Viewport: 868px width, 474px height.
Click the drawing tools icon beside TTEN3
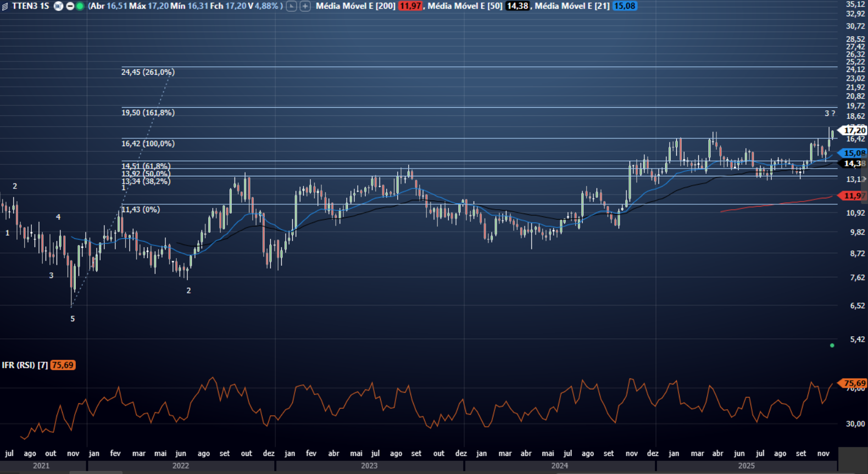click(5, 7)
